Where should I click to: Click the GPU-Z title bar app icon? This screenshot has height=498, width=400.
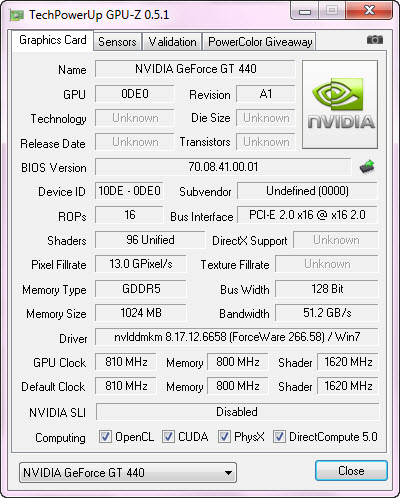[17, 15]
